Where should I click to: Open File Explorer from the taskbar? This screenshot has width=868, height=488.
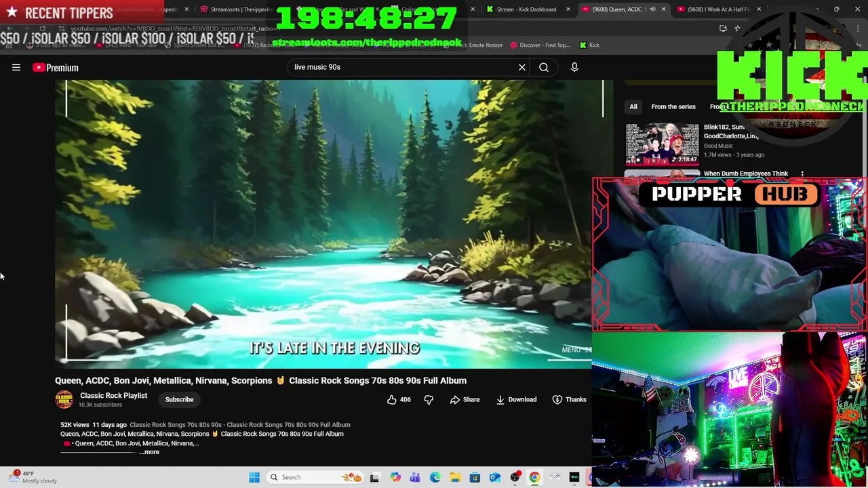tap(455, 477)
